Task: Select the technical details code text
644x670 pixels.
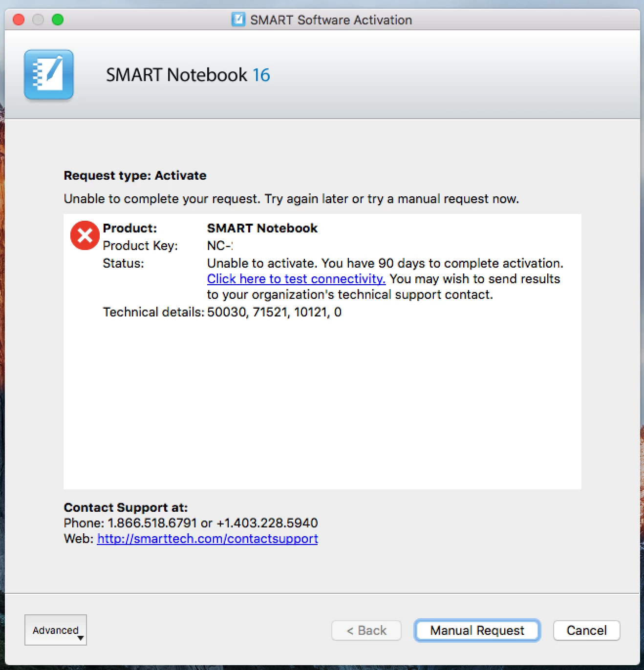Action: coord(274,312)
